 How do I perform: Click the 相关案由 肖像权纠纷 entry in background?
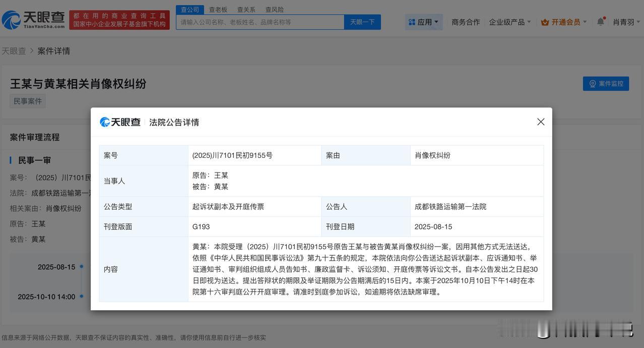45,208
